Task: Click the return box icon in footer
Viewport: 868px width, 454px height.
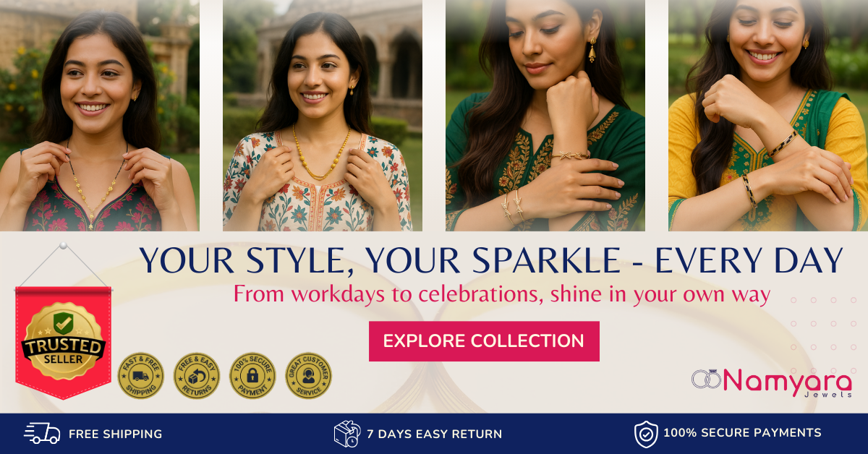Action: pyautogui.click(x=347, y=434)
